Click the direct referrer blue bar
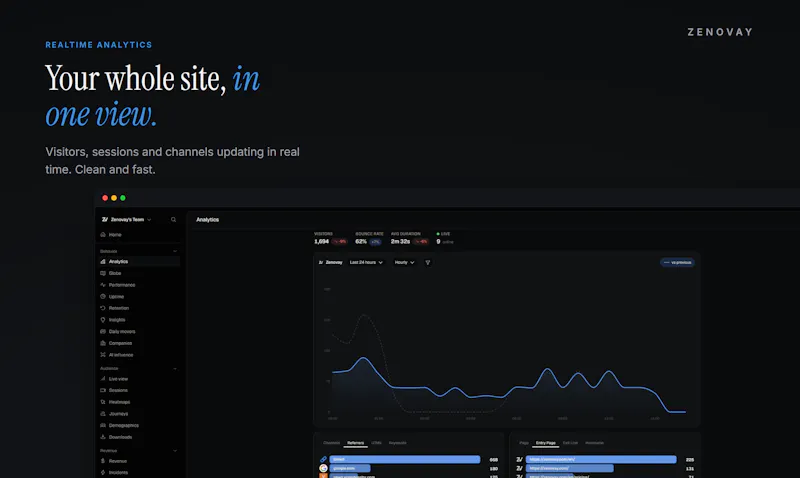This screenshot has height=478, width=800. pos(405,459)
